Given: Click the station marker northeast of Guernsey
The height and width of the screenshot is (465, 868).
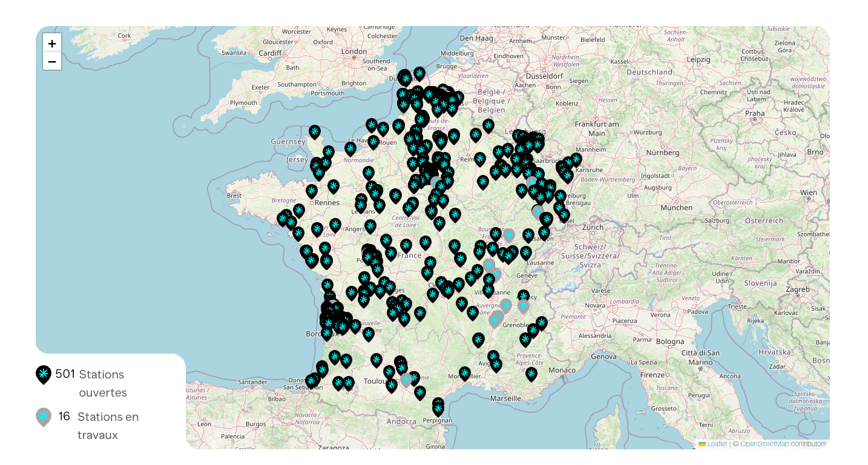Looking at the screenshot, I should pyautogui.click(x=315, y=131).
